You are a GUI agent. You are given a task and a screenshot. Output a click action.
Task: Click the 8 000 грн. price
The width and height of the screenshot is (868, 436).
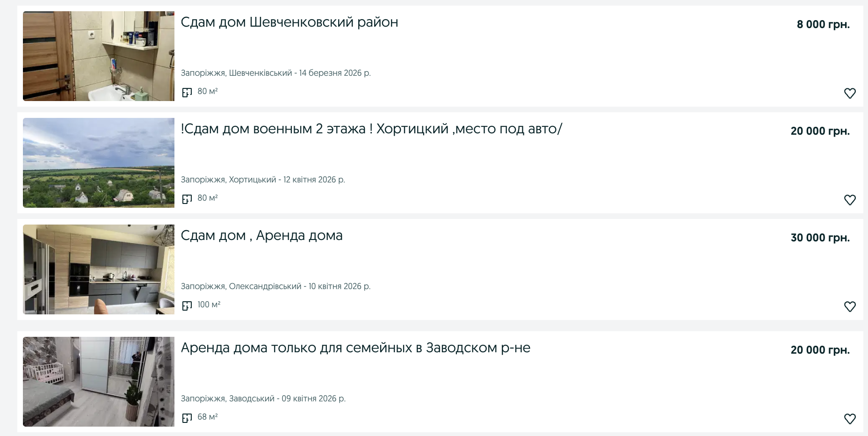(x=823, y=24)
